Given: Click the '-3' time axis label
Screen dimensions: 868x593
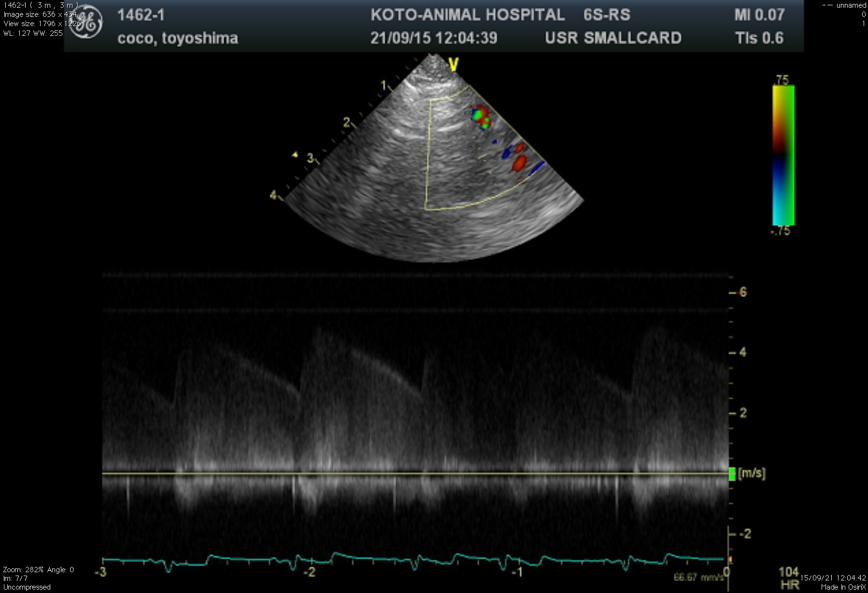Looking at the screenshot, I should click(101, 572).
